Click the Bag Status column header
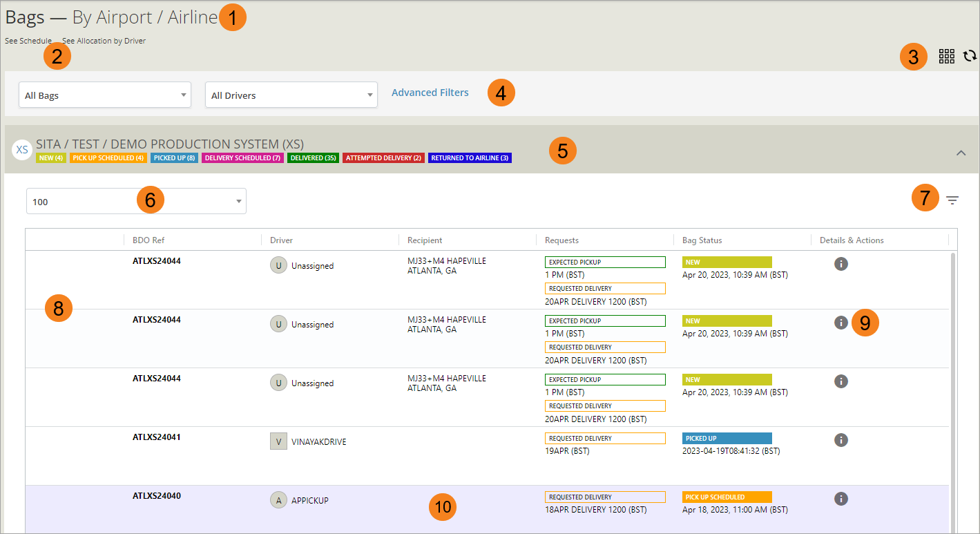Viewport: 980px width, 534px height. click(x=702, y=240)
